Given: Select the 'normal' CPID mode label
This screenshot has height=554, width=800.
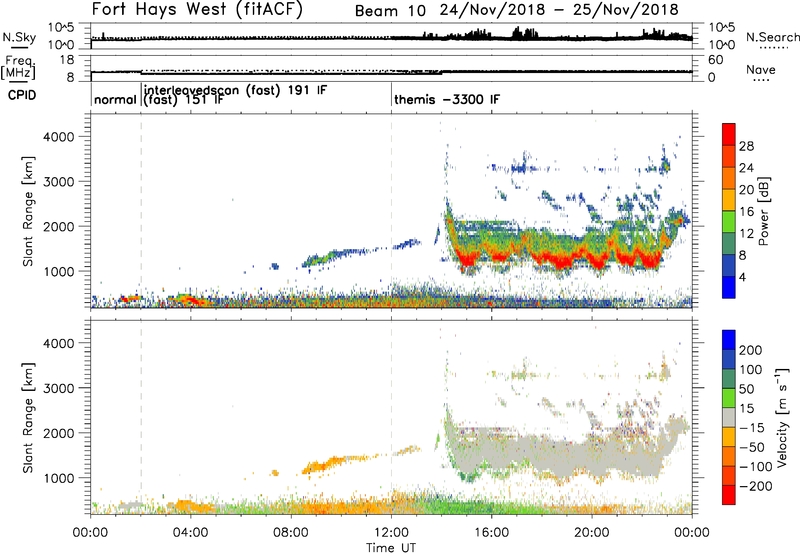Looking at the screenshot, I should coord(115,99).
